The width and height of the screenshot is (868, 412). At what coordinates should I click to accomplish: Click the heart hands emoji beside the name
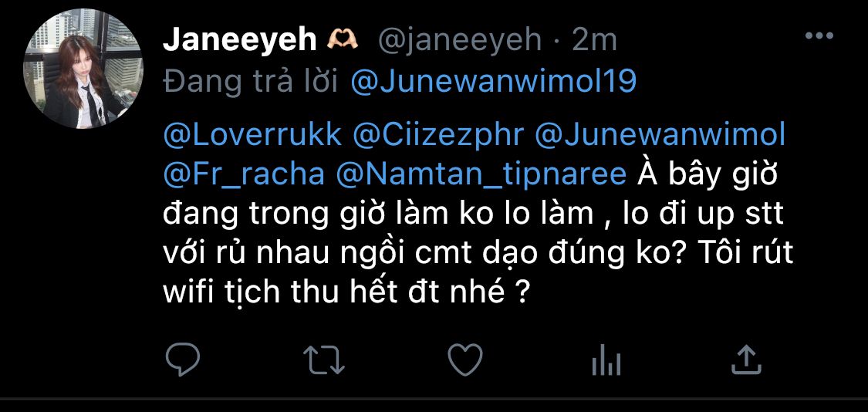click(343, 39)
